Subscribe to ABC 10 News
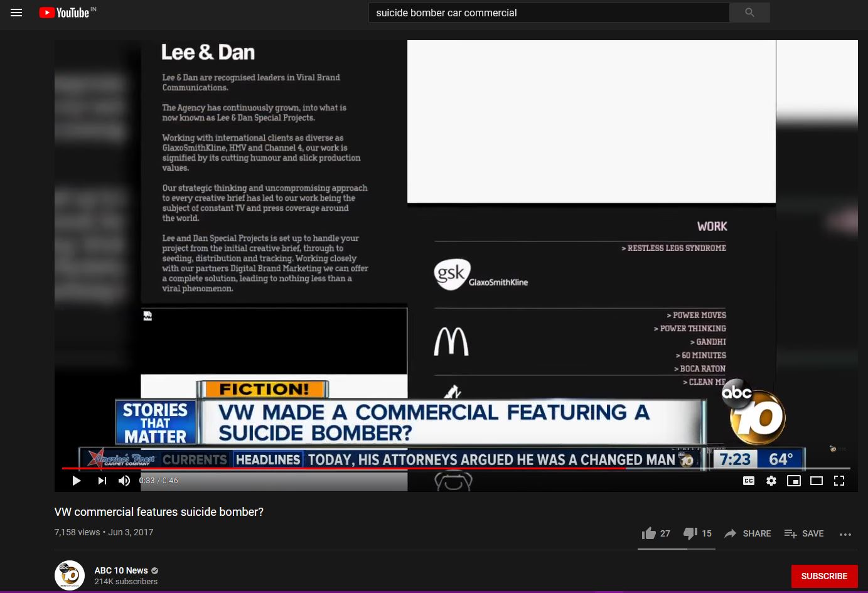Screen dimensions: 868x593 coord(824,576)
